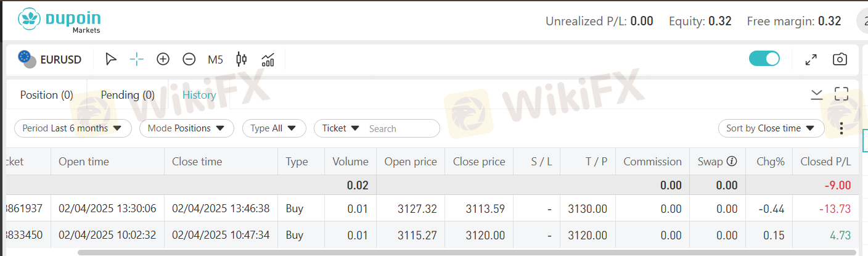Click the Ticket search input field
The image size is (868, 256).
(x=401, y=128)
